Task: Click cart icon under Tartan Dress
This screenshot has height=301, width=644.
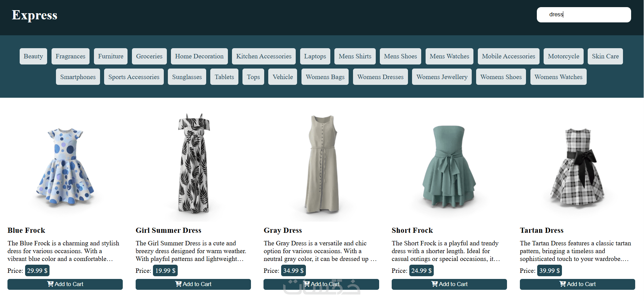Action: tap(563, 284)
